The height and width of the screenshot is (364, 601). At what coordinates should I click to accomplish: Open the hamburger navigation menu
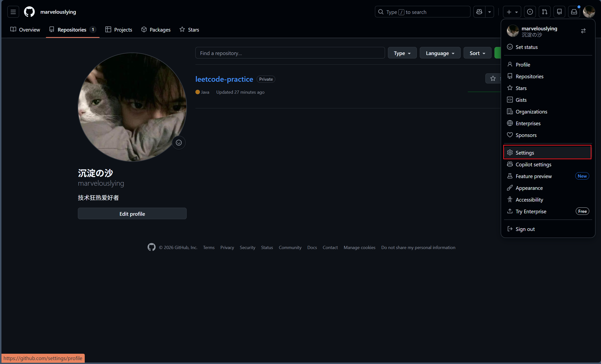(13, 12)
